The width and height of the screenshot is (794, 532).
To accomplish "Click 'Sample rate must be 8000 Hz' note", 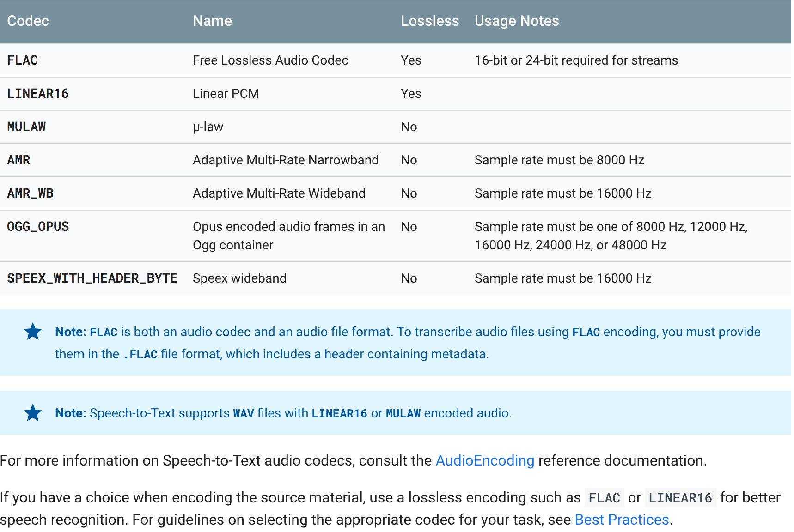I will pos(559,160).
